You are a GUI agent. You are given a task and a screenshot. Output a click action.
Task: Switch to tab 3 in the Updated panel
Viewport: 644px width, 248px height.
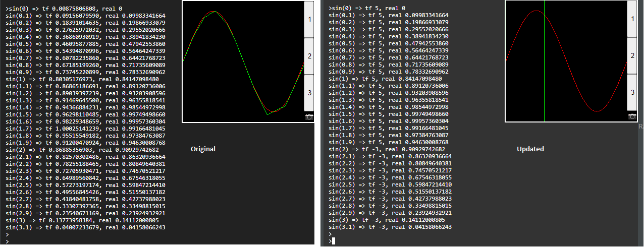[632, 93]
